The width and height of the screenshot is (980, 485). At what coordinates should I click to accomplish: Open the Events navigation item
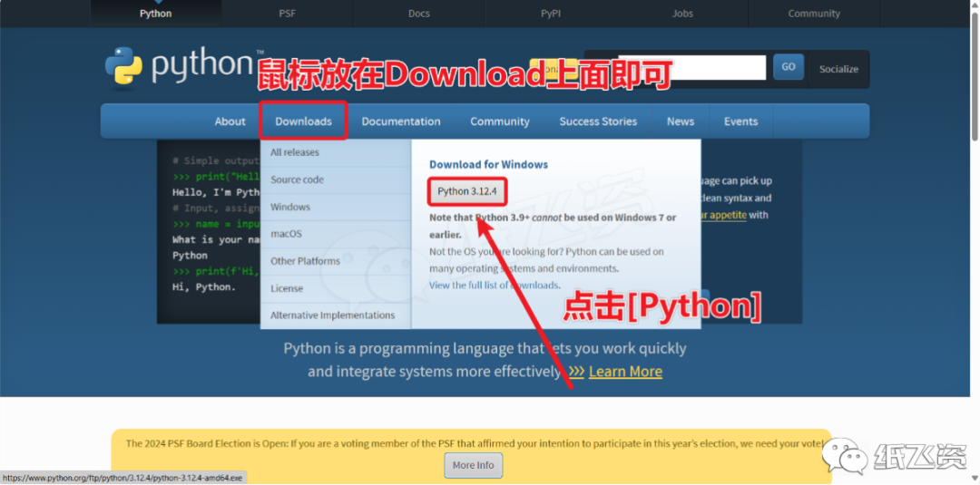[740, 121]
